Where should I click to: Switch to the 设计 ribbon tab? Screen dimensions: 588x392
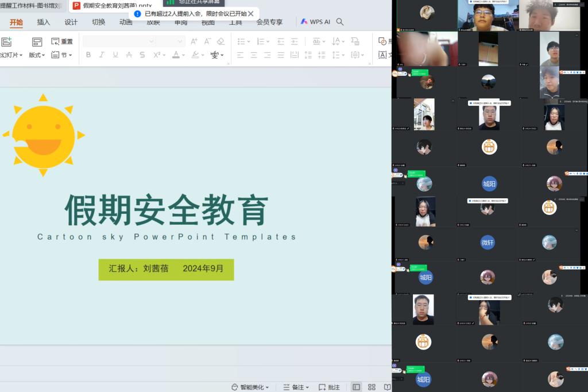click(71, 22)
